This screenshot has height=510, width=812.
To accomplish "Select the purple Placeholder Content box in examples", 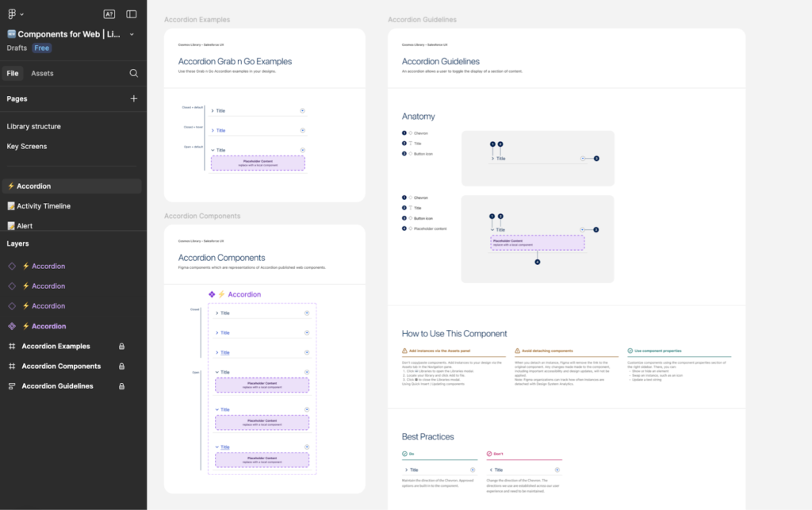I will (x=258, y=163).
